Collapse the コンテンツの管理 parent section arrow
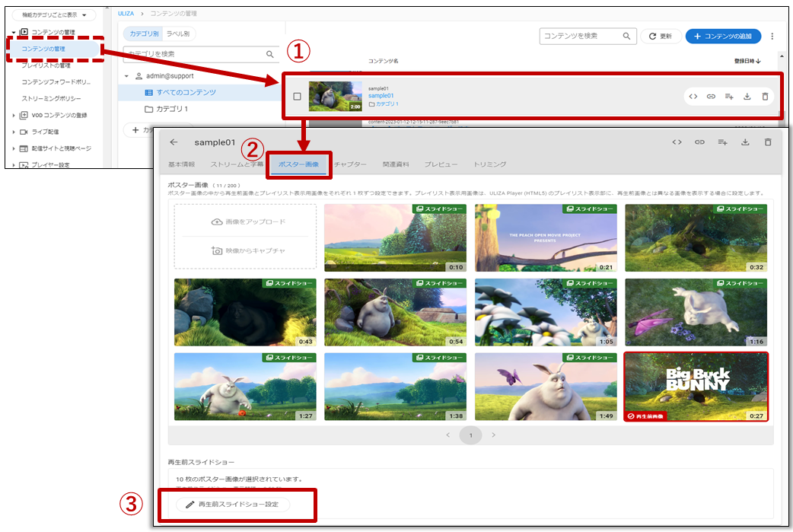The width and height of the screenshot is (793, 532). (x=14, y=33)
